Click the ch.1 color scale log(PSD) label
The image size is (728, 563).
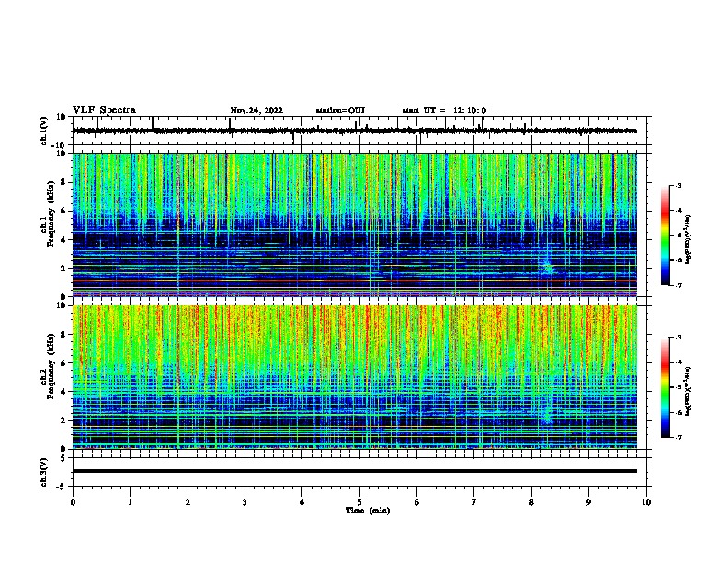coord(688,239)
